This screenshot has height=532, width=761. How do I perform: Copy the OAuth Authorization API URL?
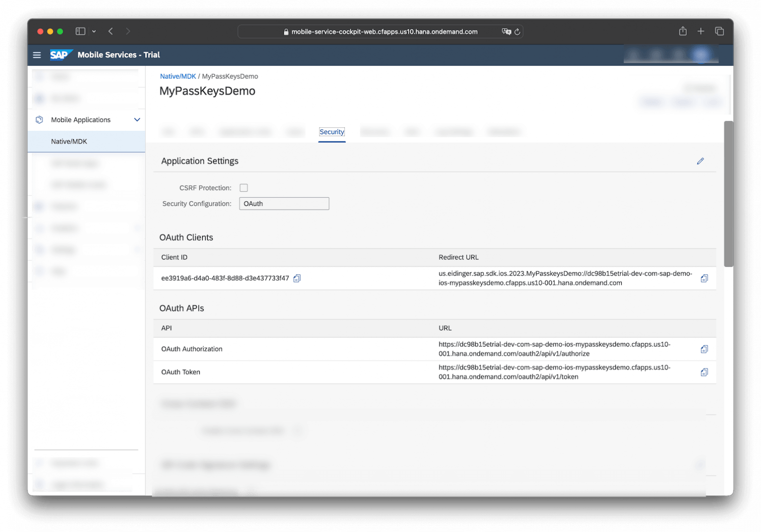coord(705,349)
